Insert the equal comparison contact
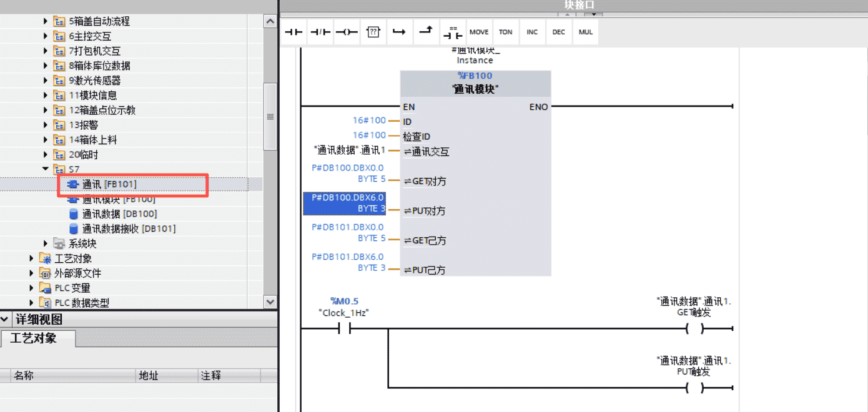The height and width of the screenshot is (412, 868). tap(452, 32)
